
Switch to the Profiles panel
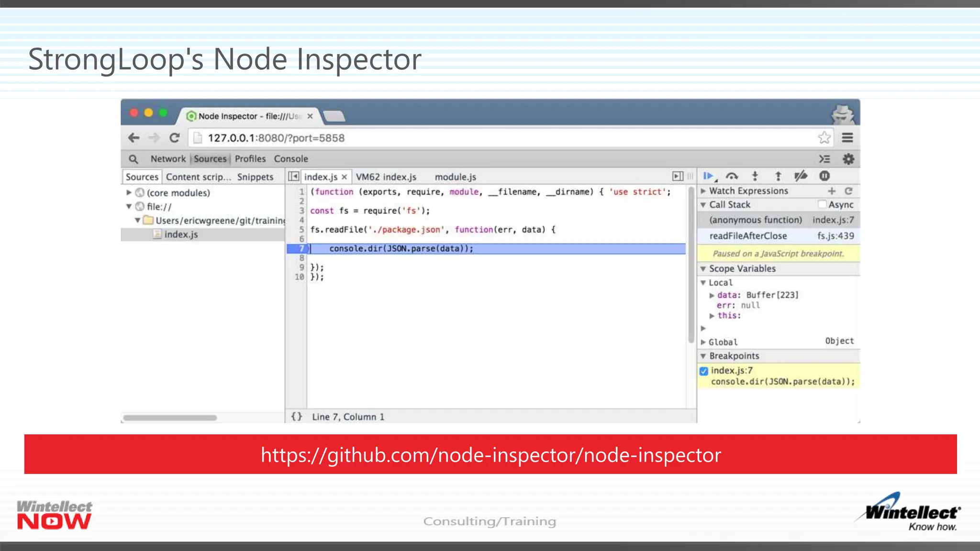coord(250,159)
